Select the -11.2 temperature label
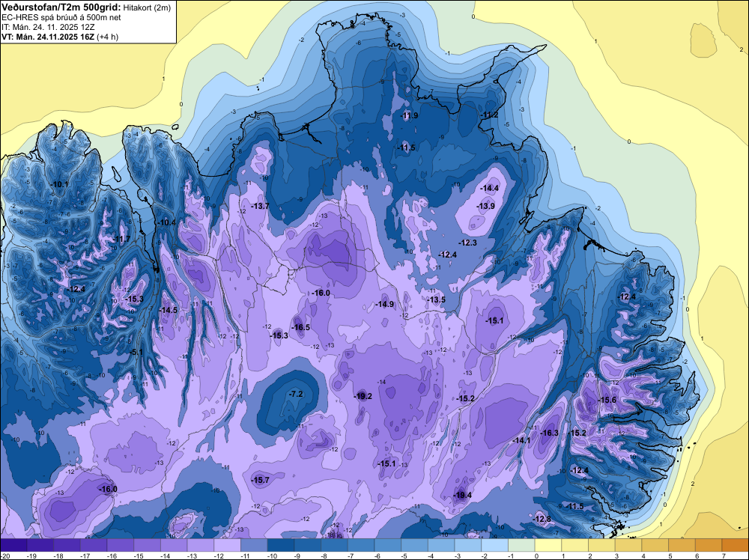 click(489, 115)
